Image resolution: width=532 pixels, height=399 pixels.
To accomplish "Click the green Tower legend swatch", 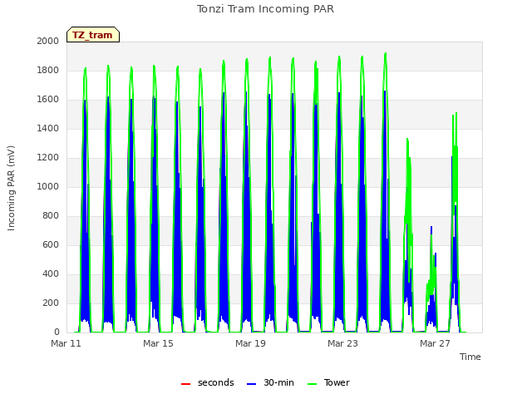I will tap(312, 384).
